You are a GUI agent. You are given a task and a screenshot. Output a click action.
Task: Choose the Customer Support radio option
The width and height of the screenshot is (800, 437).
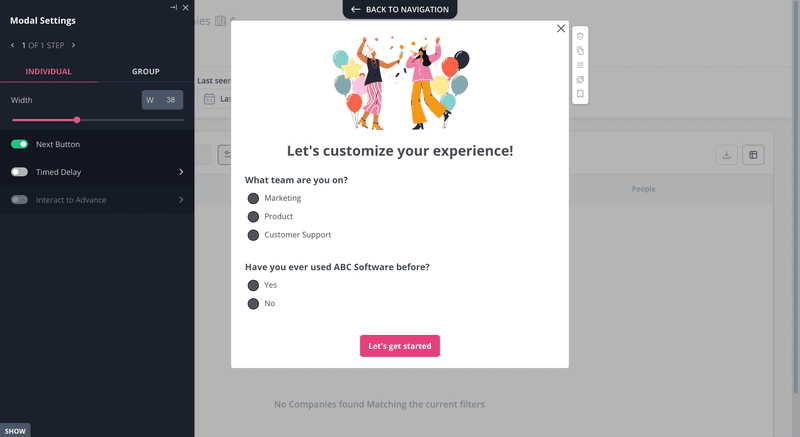pos(253,235)
